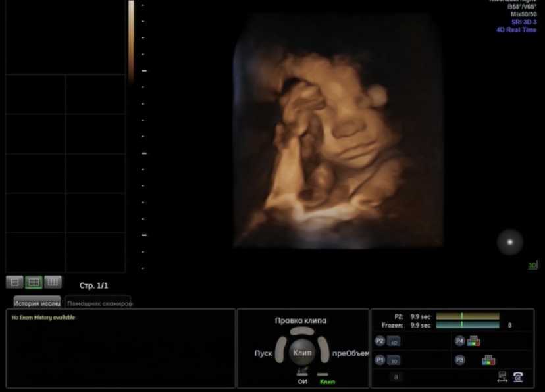The width and height of the screenshot is (545, 392).
Task: Click the Frozen 9.9 sec duration value
Action: click(x=421, y=326)
